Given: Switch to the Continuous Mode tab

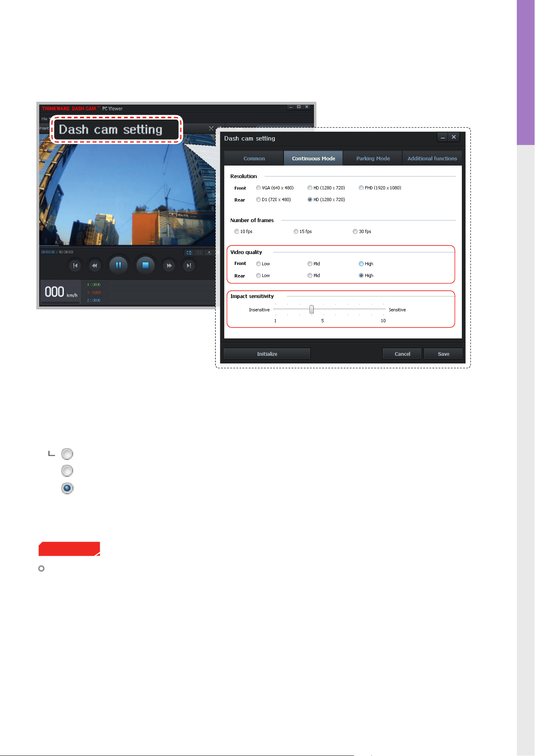Looking at the screenshot, I should point(314,158).
